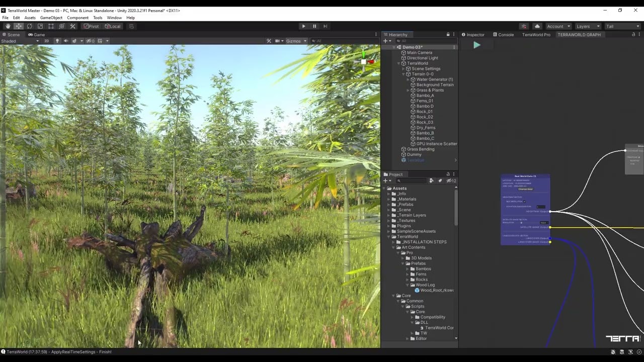
Task: Open the Layers dropdown
Action: pyautogui.click(x=588, y=26)
